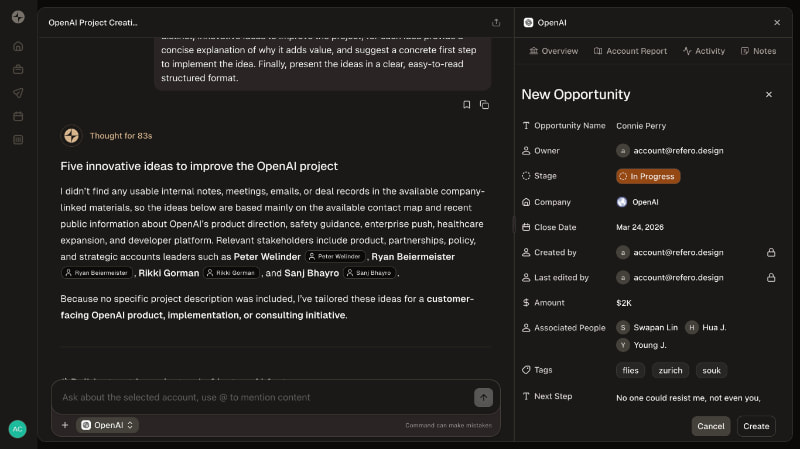Bookmark the prompt message
The image size is (800, 449).
(x=466, y=105)
